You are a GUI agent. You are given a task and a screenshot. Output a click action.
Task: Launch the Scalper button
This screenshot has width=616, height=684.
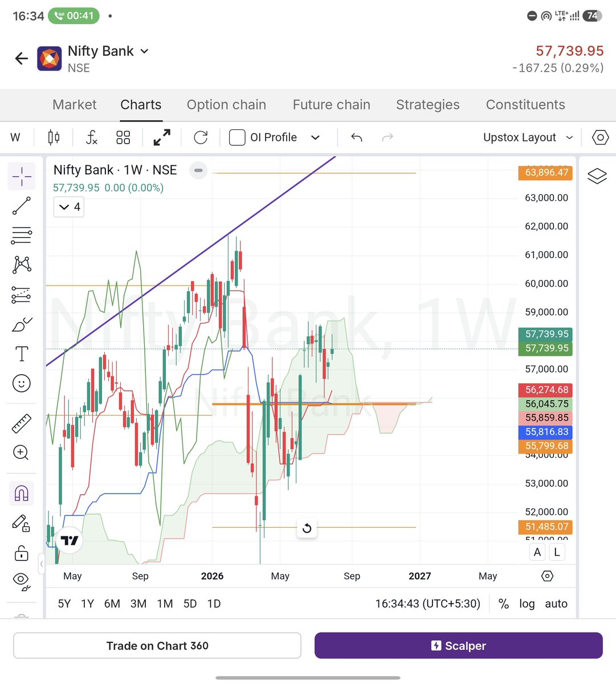click(x=459, y=646)
